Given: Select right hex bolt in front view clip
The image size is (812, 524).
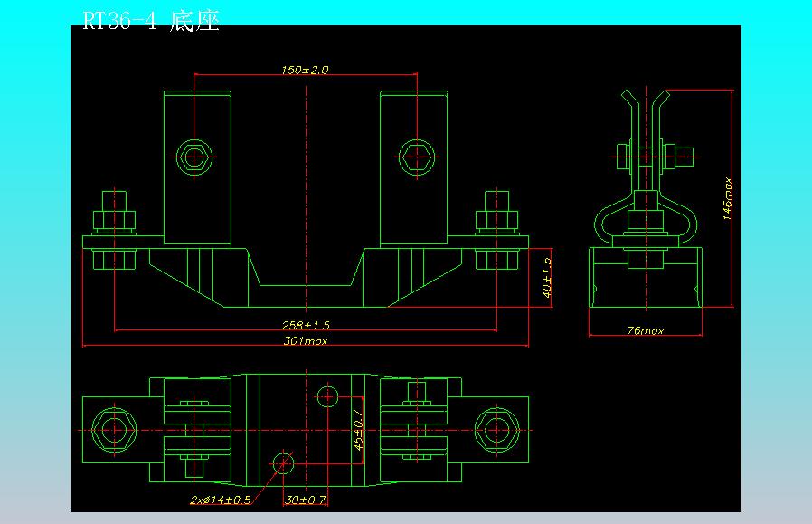Looking at the screenshot, I should (x=417, y=157).
